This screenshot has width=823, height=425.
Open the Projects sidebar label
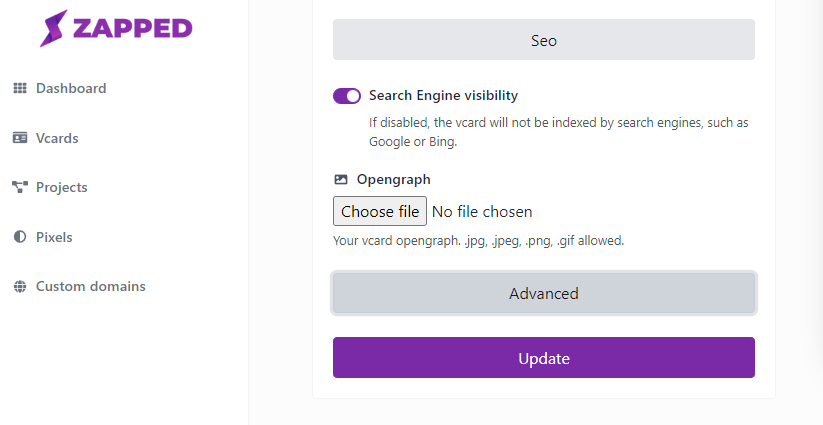click(x=61, y=187)
